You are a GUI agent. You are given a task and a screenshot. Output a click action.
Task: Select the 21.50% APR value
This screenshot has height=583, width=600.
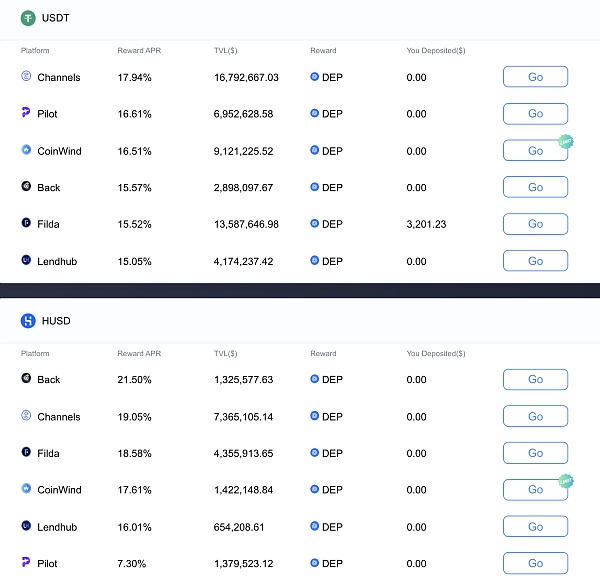point(134,380)
